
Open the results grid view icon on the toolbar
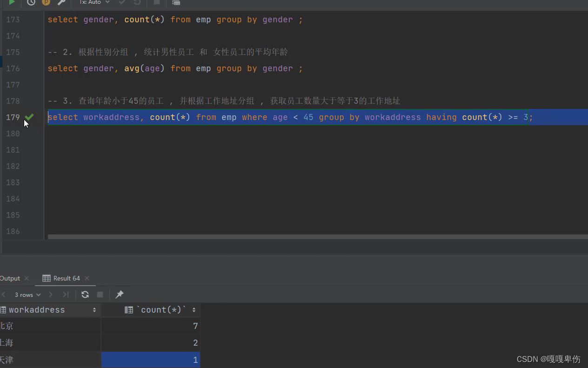(x=176, y=3)
